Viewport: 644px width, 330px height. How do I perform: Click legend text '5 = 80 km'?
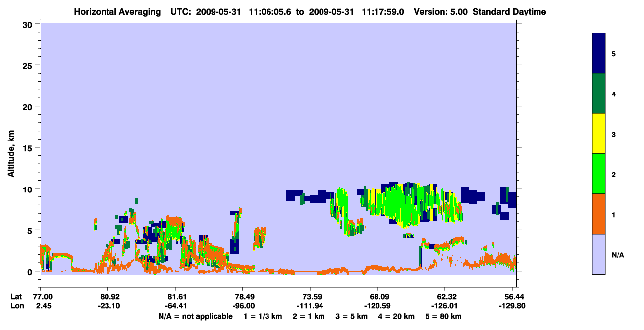(444, 316)
